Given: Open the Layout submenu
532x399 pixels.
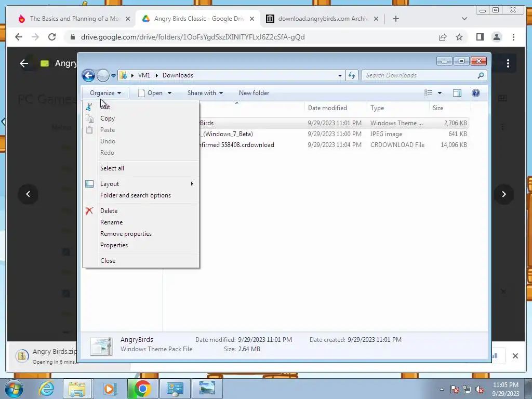Looking at the screenshot, I should (x=141, y=183).
